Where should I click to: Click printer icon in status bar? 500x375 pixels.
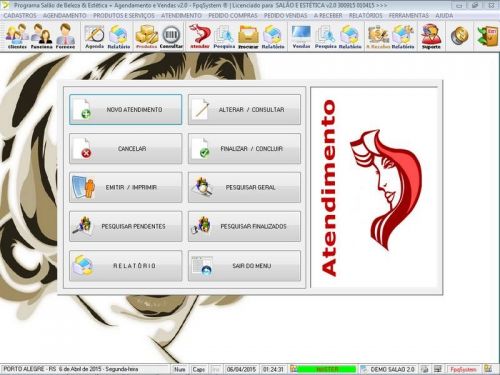[x=424, y=369]
